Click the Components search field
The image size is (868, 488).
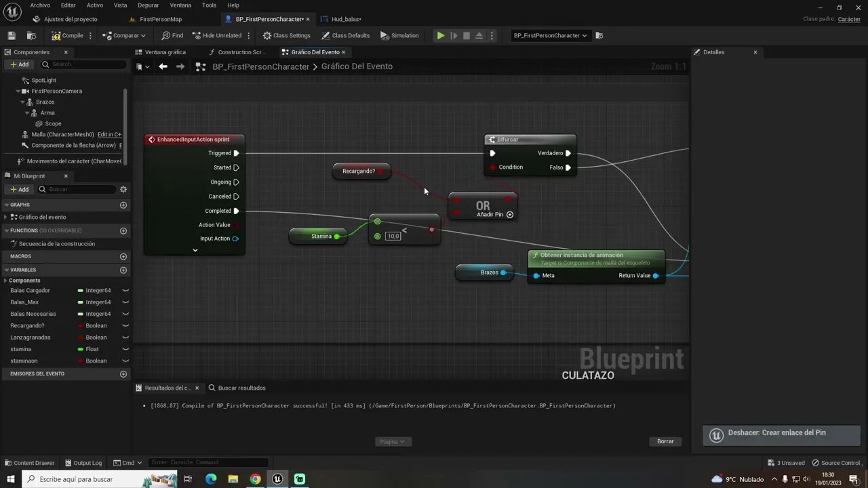pyautogui.click(x=83, y=64)
